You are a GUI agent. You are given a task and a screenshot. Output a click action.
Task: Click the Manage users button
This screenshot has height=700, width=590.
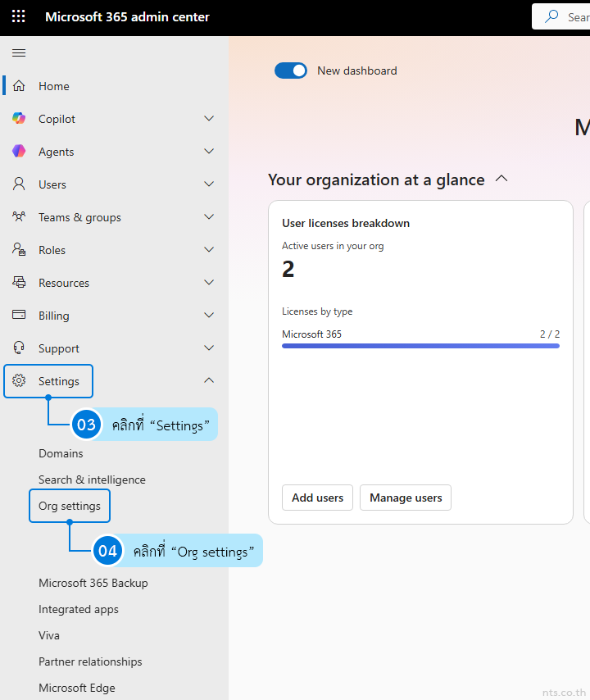pos(406,498)
